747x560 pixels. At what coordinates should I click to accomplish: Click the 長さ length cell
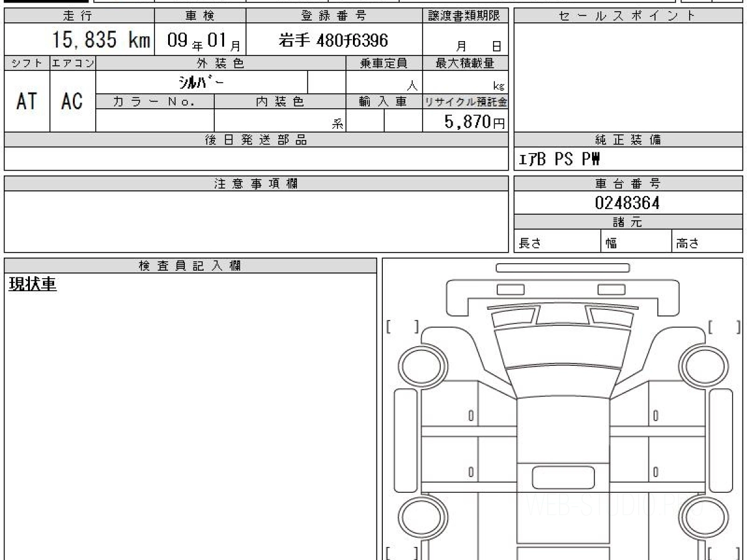point(558,241)
